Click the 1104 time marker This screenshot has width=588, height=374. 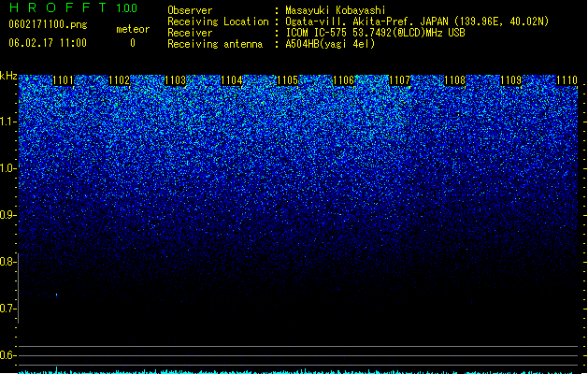coord(232,80)
